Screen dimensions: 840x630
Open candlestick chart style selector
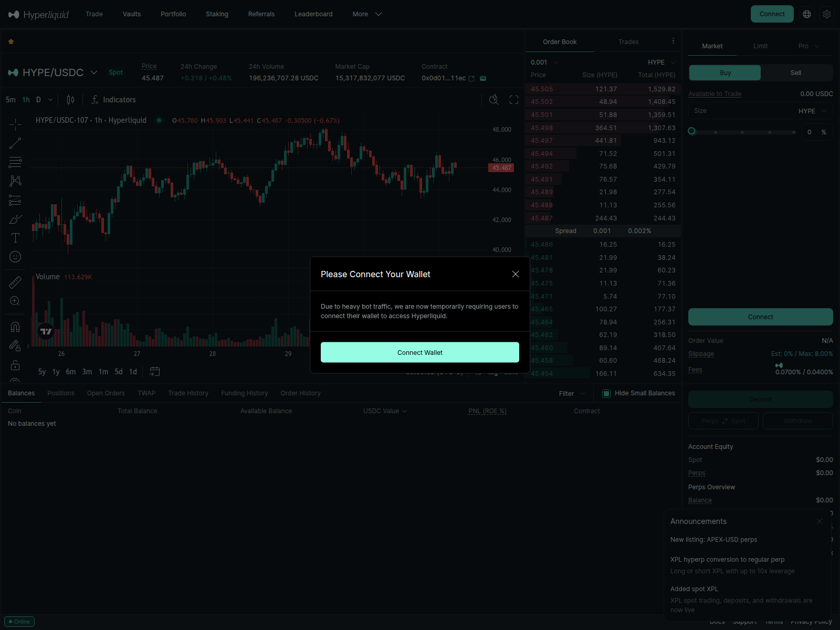[x=70, y=100]
